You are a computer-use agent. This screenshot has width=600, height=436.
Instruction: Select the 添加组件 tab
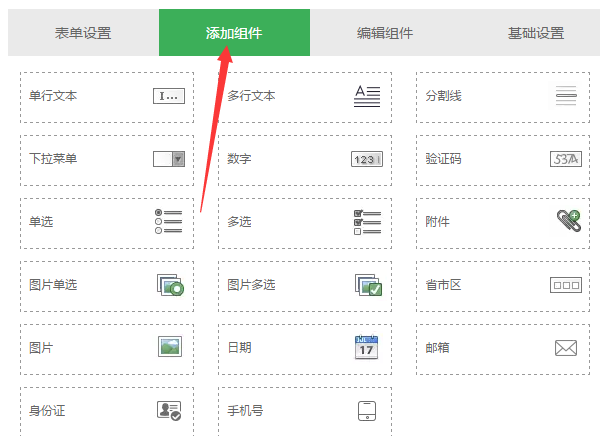[x=234, y=33]
